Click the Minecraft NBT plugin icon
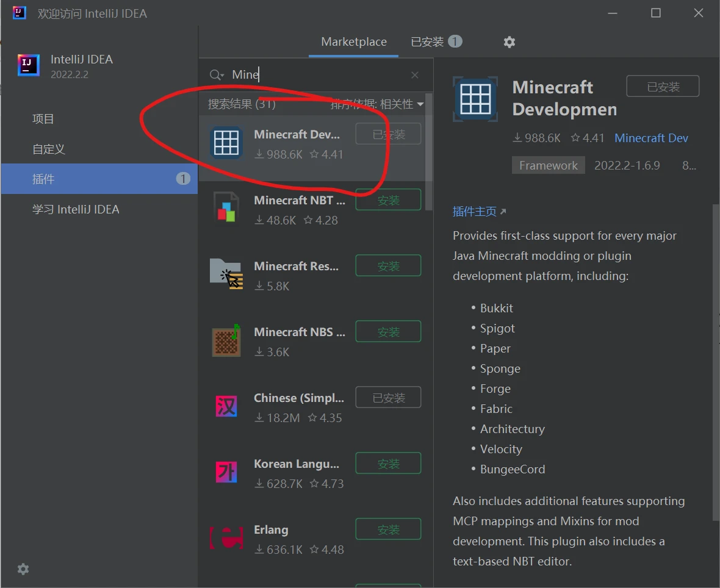This screenshot has height=588, width=720. [226, 209]
